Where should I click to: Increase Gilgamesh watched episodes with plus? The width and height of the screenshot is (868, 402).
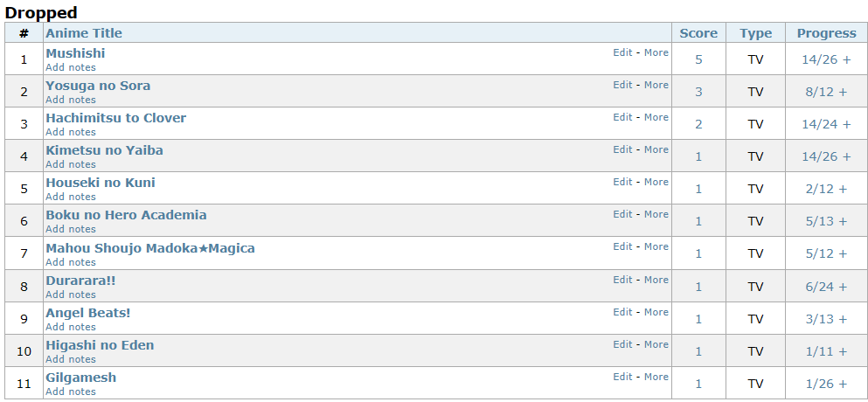tap(843, 384)
